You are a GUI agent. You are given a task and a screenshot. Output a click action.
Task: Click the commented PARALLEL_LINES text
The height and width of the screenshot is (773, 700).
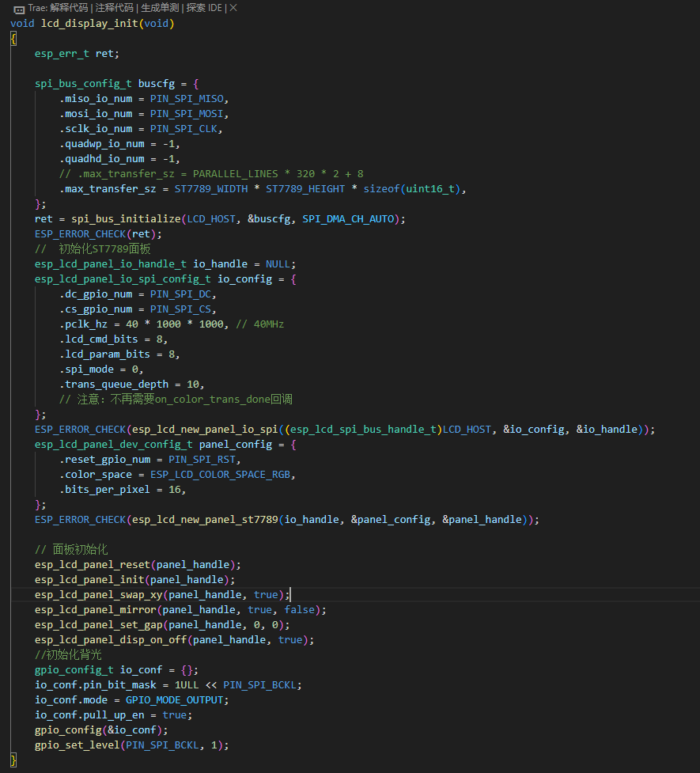(x=235, y=174)
